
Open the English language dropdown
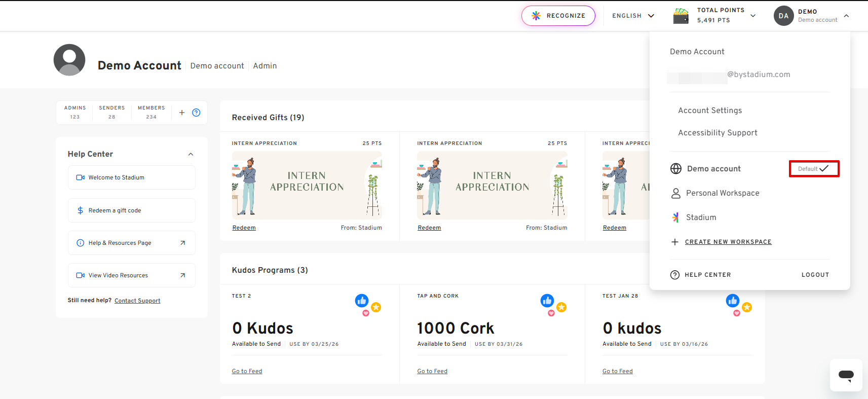(633, 16)
